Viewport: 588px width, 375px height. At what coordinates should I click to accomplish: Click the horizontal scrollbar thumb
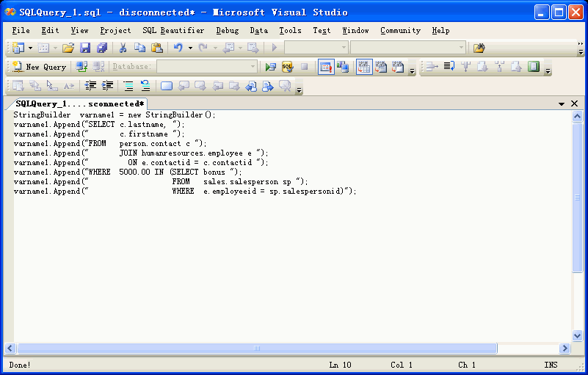257,349
